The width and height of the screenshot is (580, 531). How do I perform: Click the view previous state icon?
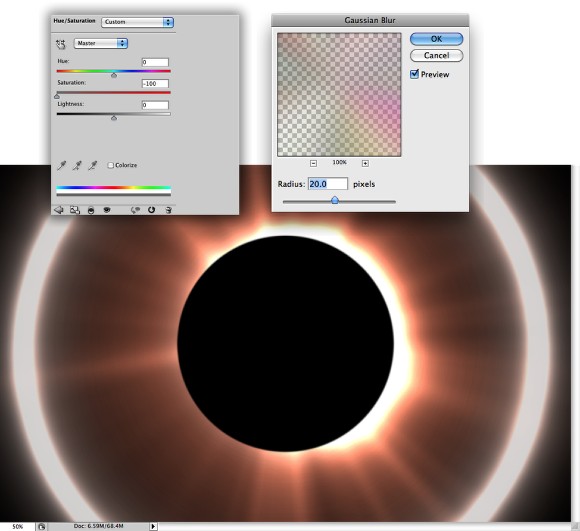135,210
